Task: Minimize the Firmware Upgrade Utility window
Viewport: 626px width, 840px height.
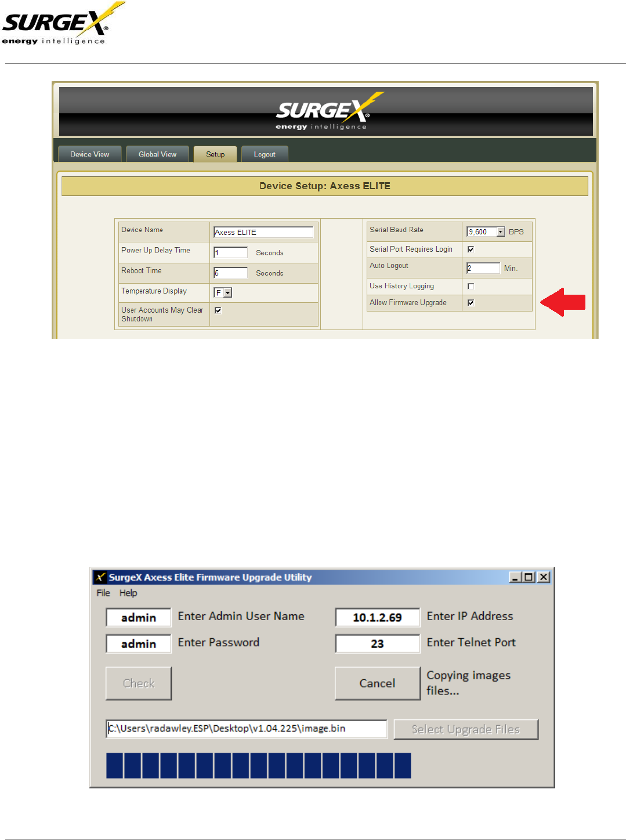Action: click(x=515, y=577)
